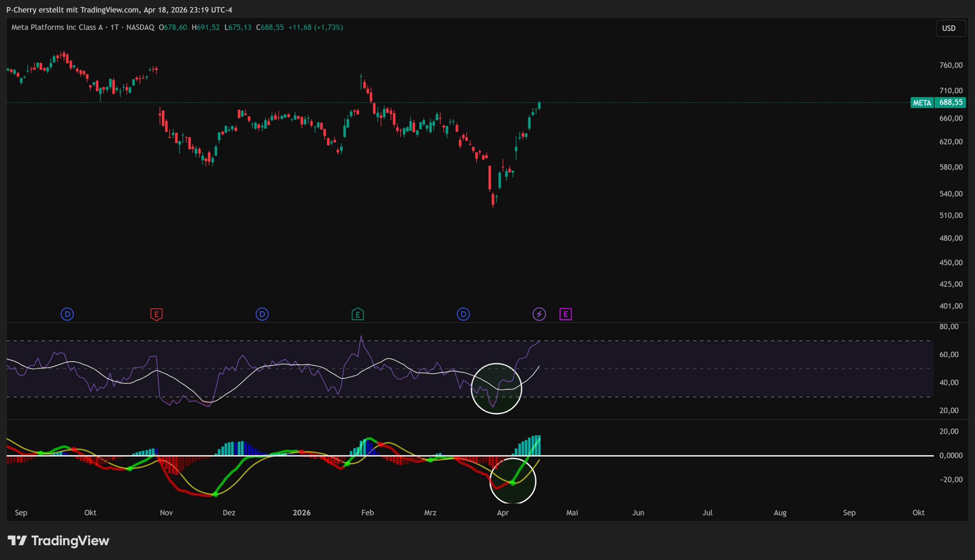Viewport: 975px width, 560px height.
Task: Click the 2026 label on time axis
Action: (301, 513)
